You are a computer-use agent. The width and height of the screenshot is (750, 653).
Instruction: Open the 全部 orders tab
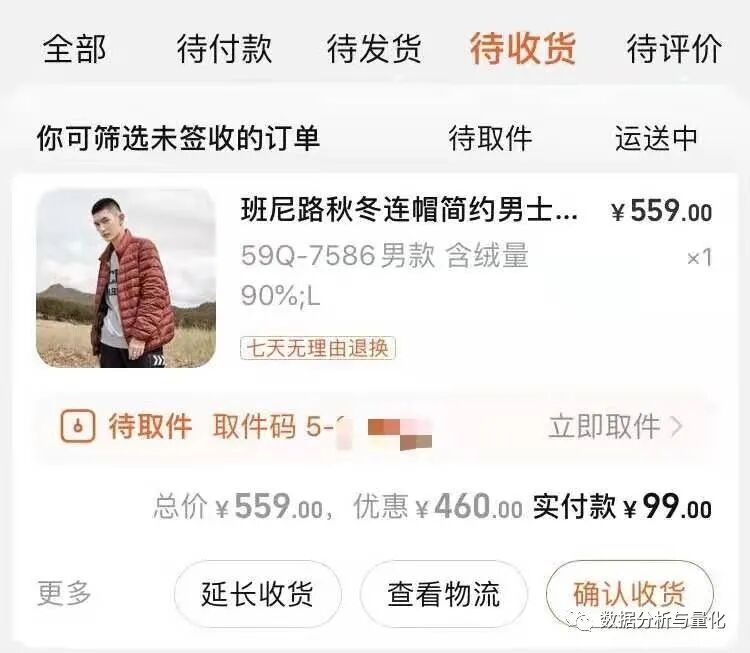point(74,49)
